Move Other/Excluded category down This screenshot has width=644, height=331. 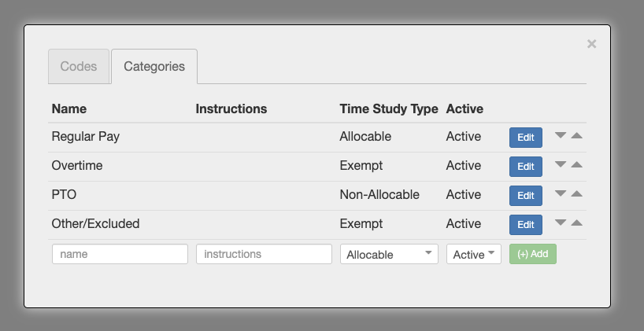(x=561, y=223)
